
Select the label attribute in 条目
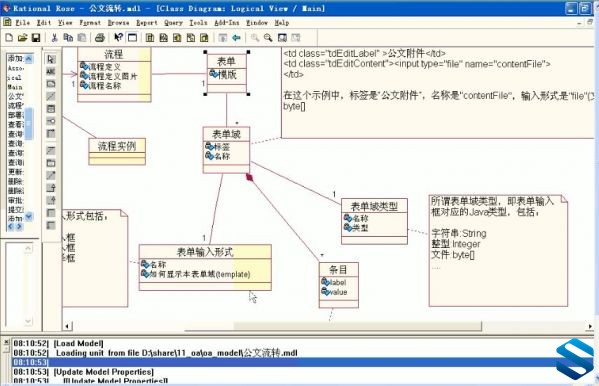334,282
